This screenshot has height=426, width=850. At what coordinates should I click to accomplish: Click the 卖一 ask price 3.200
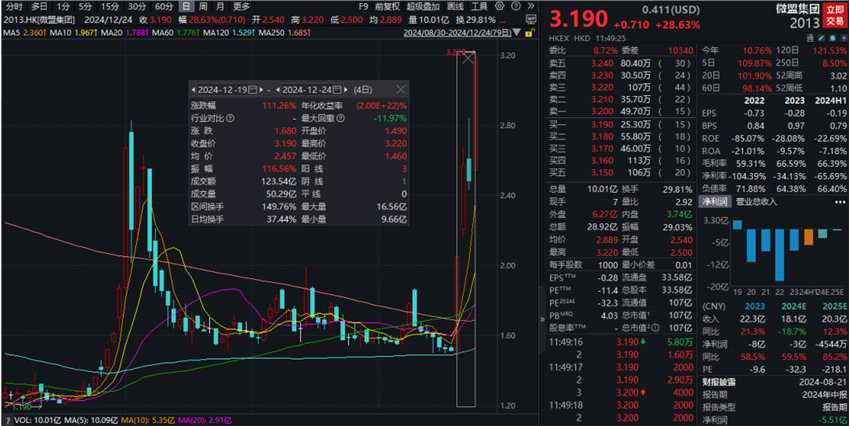603,112
